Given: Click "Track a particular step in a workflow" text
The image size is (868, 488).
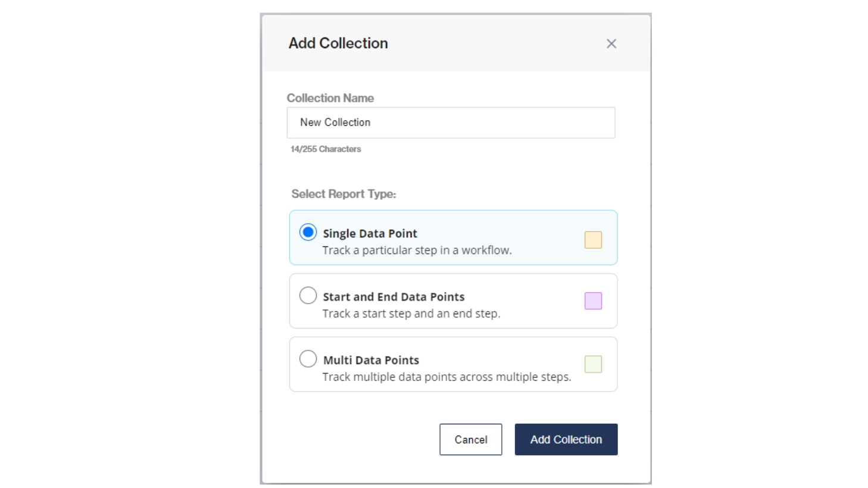Looking at the screenshot, I should click(x=417, y=251).
